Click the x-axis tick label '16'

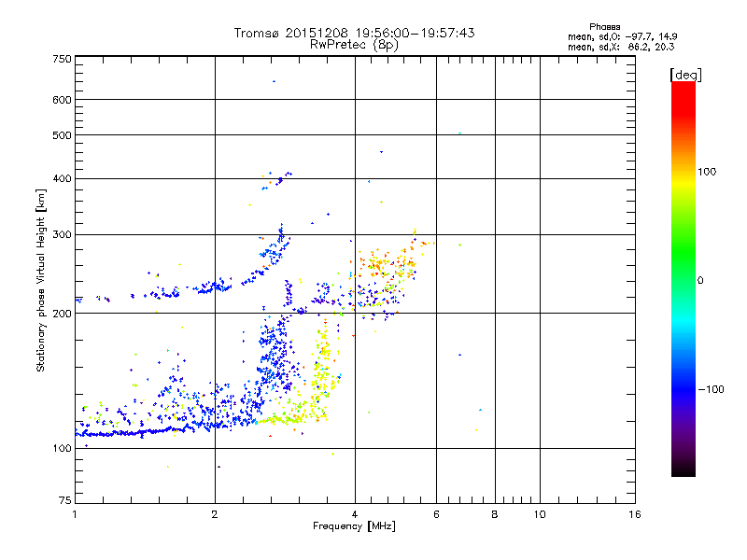[x=635, y=515]
